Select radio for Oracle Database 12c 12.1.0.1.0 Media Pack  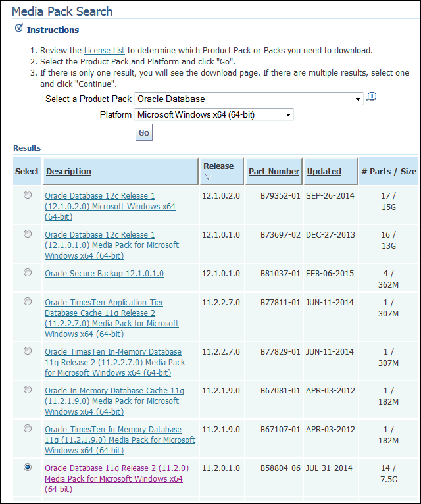pos(28,234)
